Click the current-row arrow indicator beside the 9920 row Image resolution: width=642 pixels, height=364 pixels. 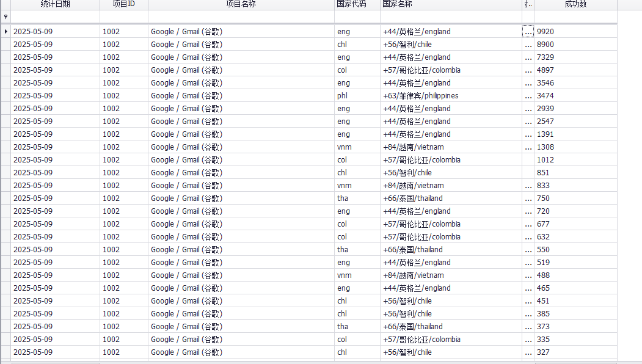click(x=5, y=32)
